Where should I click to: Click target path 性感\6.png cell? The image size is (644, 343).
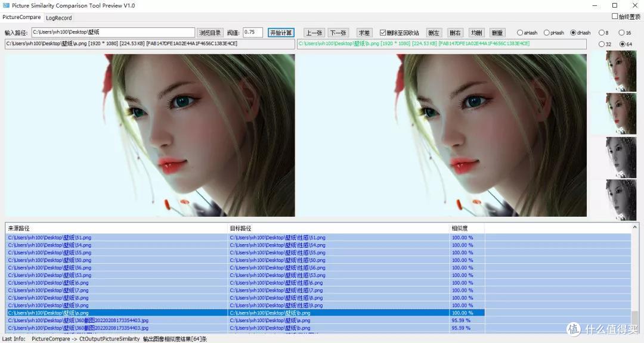(339, 283)
